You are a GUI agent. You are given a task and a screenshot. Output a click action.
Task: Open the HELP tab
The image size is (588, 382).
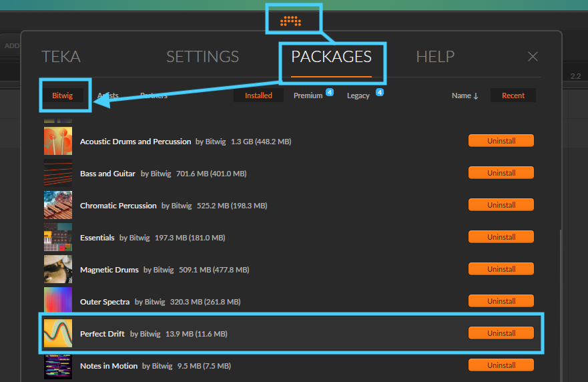point(435,57)
